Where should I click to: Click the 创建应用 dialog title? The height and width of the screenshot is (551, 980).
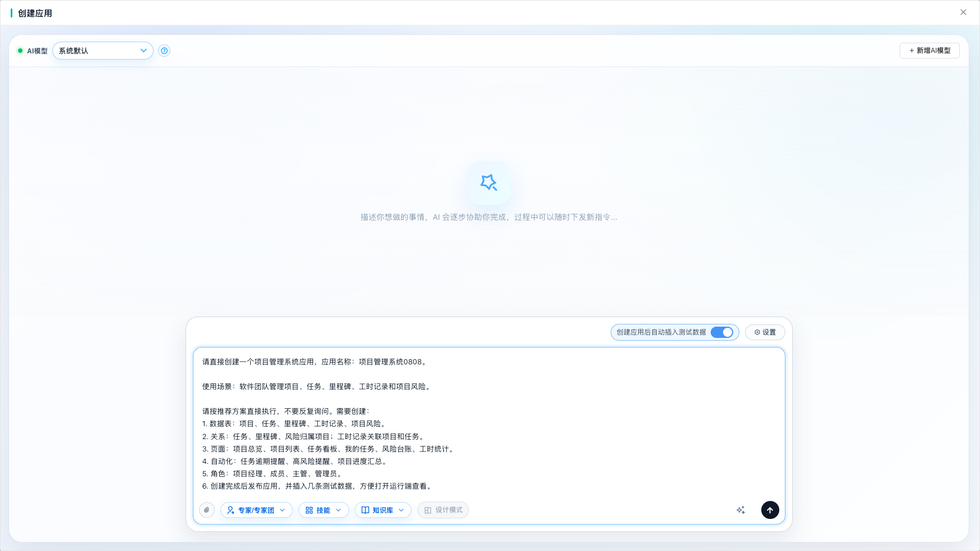click(35, 13)
